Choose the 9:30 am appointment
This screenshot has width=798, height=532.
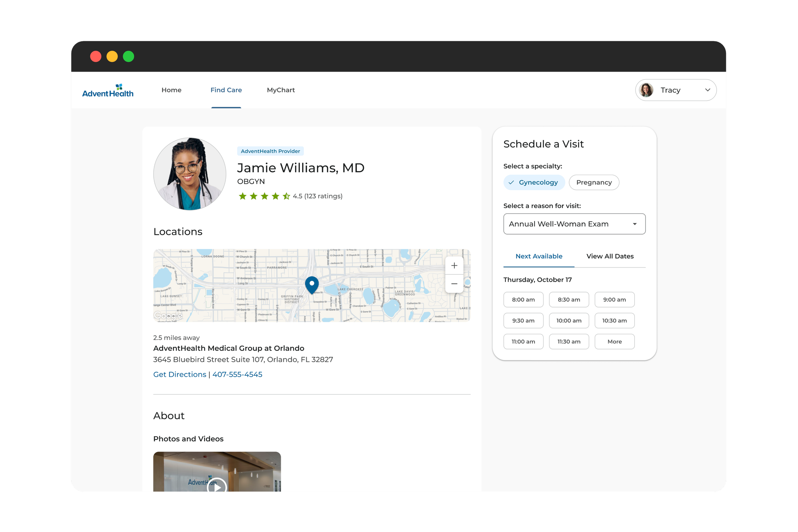pos(523,321)
